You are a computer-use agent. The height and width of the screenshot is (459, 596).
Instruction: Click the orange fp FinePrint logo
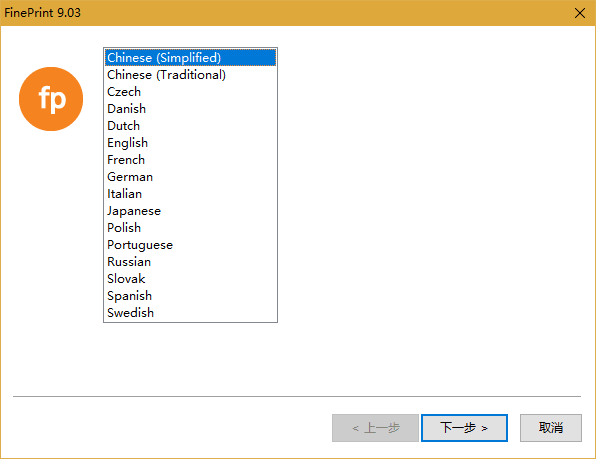click(51, 99)
